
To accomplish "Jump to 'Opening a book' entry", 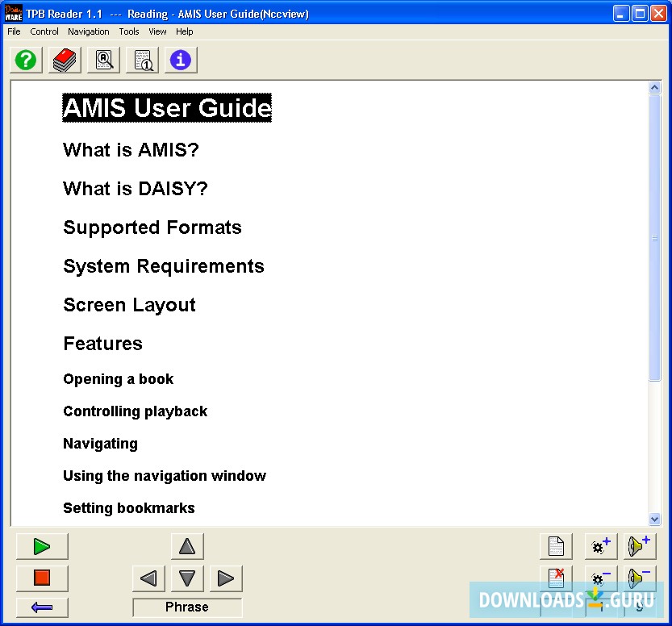I will click(x=119, y=379).
